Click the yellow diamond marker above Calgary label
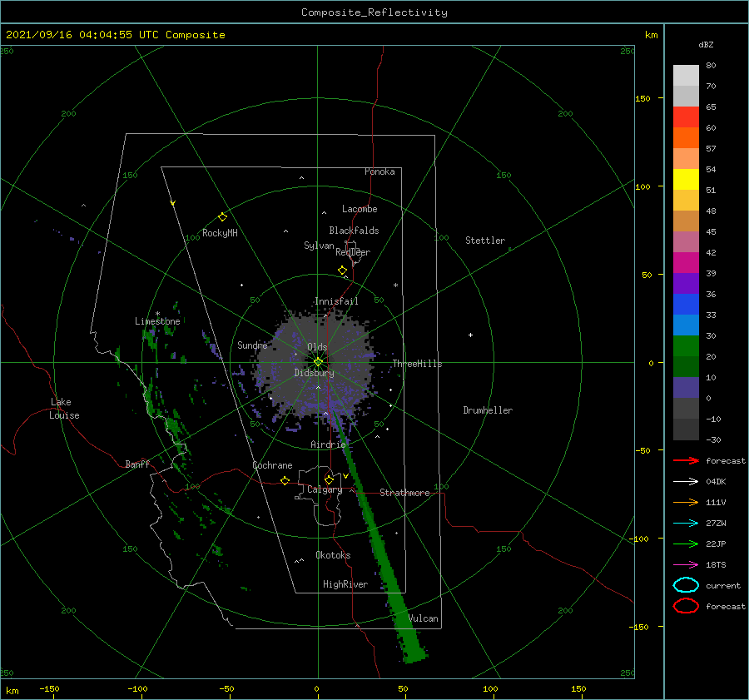The image size is (749, 700). [x=329, y=479]
